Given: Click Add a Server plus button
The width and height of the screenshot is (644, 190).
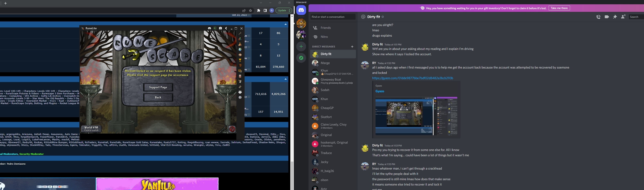Looking at the screenshot, I should coord(301,47).
